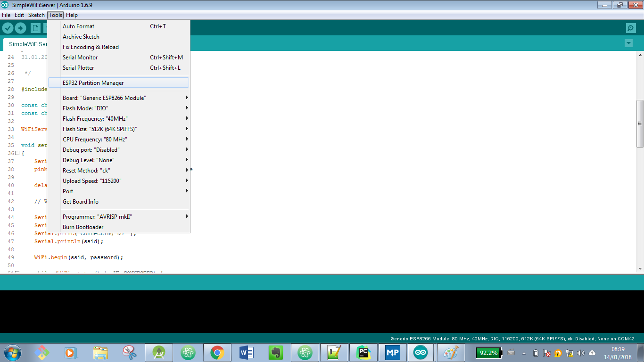Click the network tray icon
Image resolution: width=644 pixels, height=362 pixels.
pyautogui.click(x=570, y=353)
